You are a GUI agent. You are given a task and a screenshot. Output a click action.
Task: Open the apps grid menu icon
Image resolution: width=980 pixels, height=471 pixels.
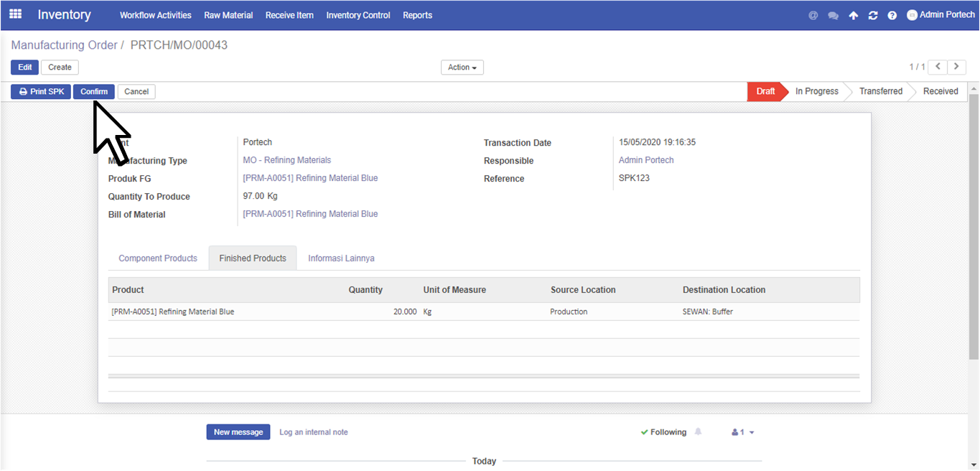[15, 14]
